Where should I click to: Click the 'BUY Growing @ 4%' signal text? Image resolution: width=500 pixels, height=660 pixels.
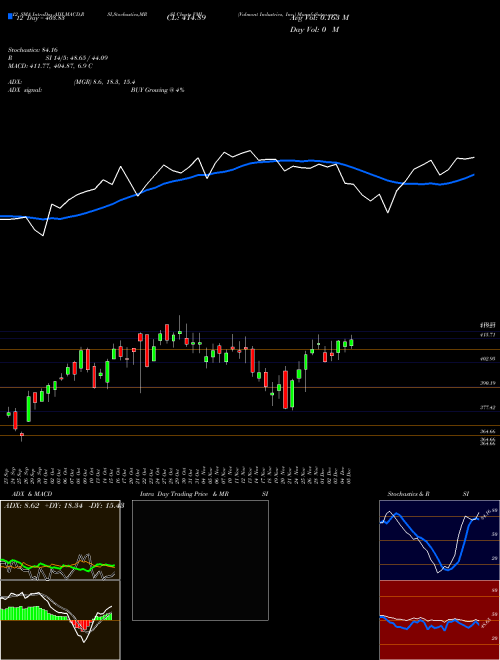(157, 90)
